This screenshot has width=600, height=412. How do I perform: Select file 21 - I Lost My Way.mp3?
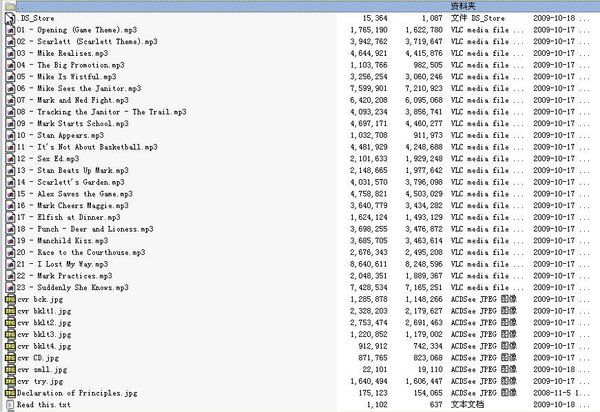click(62, 264)
